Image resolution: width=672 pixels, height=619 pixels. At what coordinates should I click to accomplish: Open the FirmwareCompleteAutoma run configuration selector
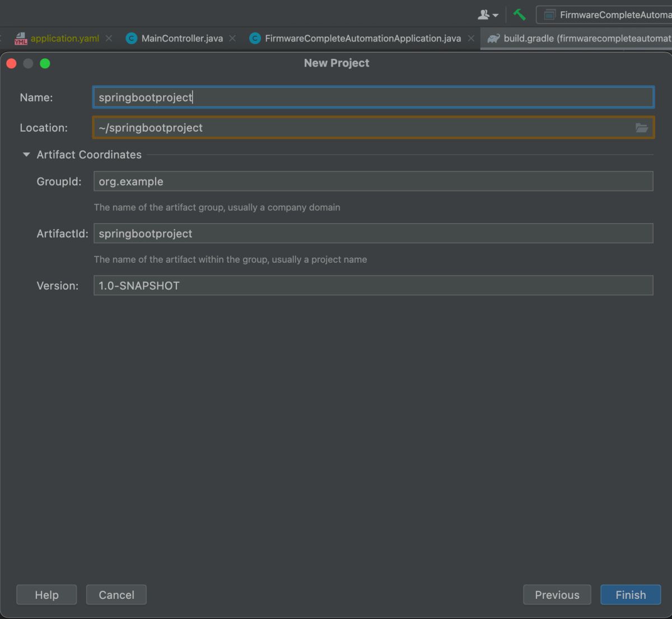(x=604, y=15)
